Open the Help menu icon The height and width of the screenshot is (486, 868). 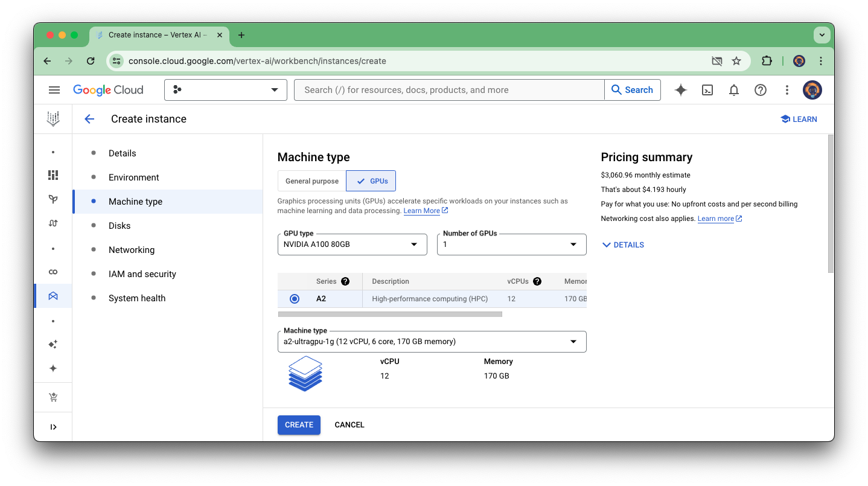pos(760,89)
